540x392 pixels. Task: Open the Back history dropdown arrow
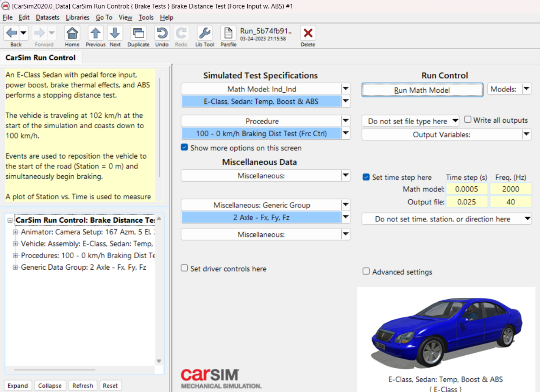(x=23, y=33)
